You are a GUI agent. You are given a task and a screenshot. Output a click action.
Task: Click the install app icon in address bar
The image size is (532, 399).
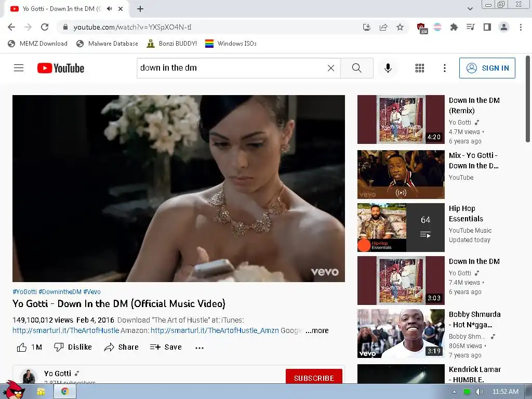click(367, 27)
